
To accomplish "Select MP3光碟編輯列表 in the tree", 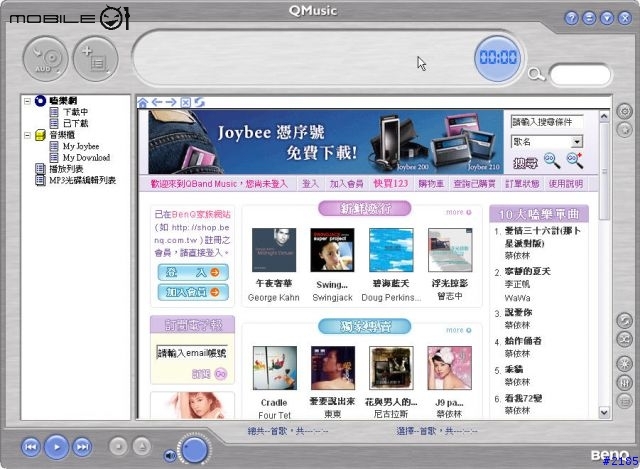I will 82,180.
